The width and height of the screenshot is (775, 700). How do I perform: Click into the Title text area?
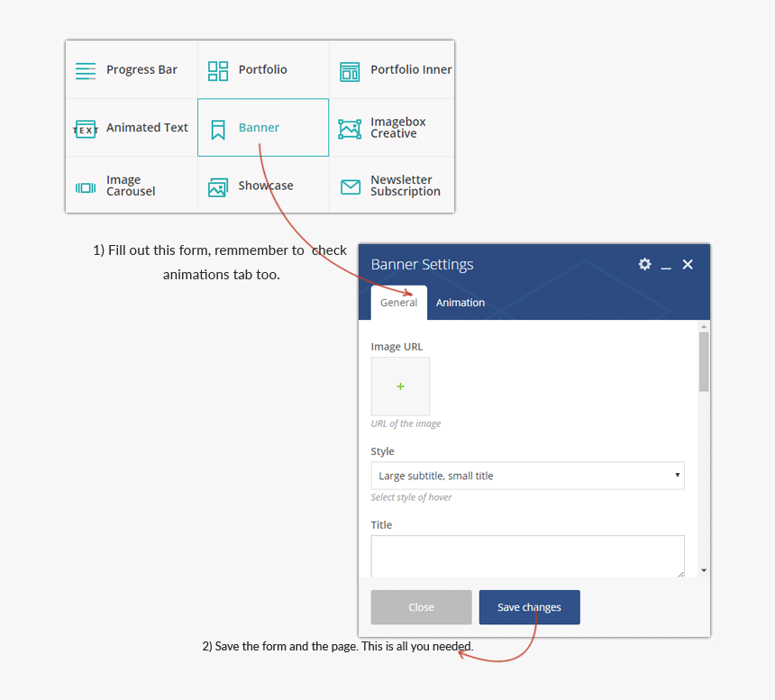point(527,556)
